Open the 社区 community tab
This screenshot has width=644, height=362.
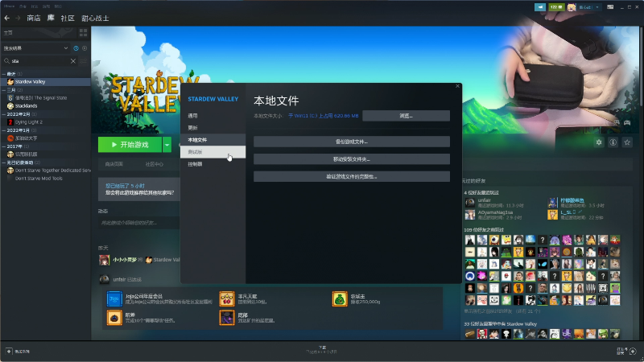pyautogui.click(x=68, y=18)
